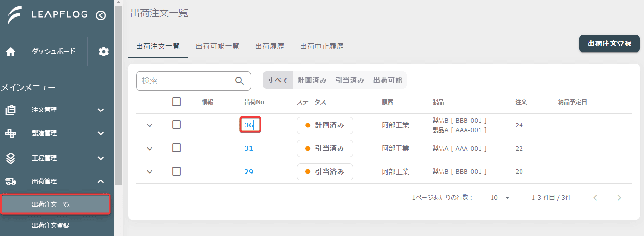Open shipment number 36
This screenshot has height=236, width=644.
pyautogui.click(x=249, y=125)
